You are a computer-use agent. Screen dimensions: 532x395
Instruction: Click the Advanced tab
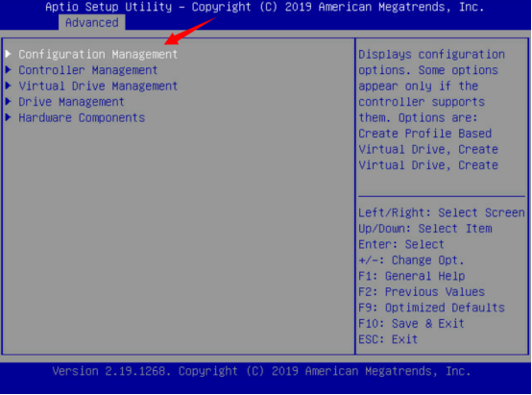92,22
